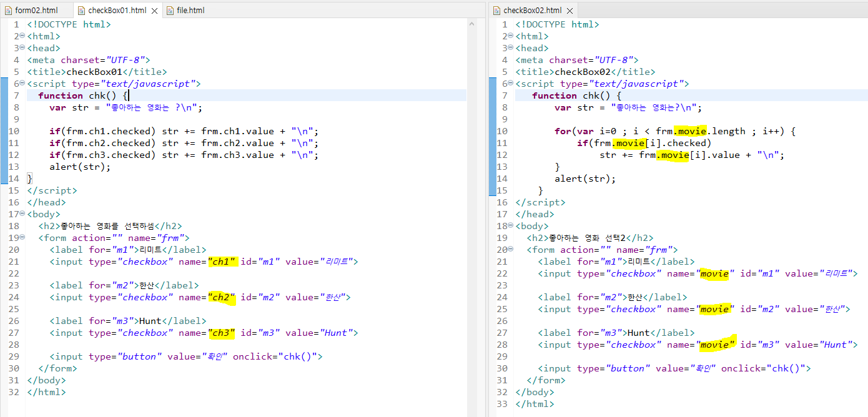The image size is (868, 417).
Task: Click the "좋아하는 영화 선택2" heading text
Action: [x=588, y=238]
